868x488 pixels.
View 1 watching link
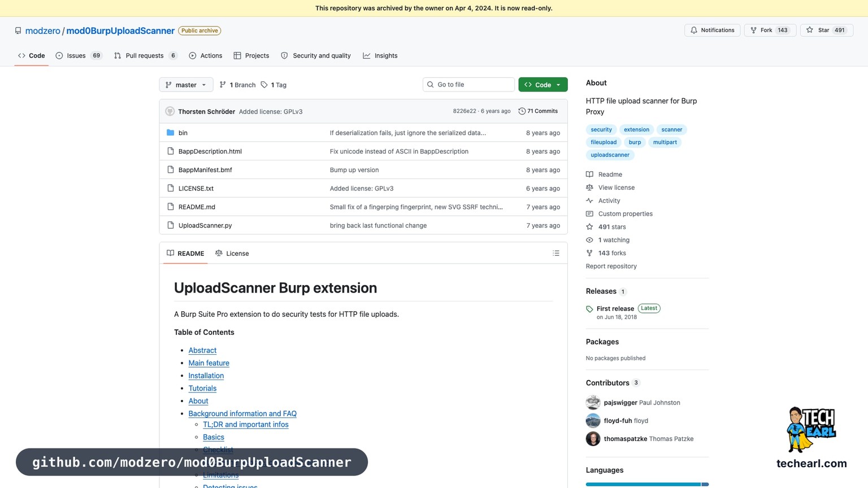[607, 240]
